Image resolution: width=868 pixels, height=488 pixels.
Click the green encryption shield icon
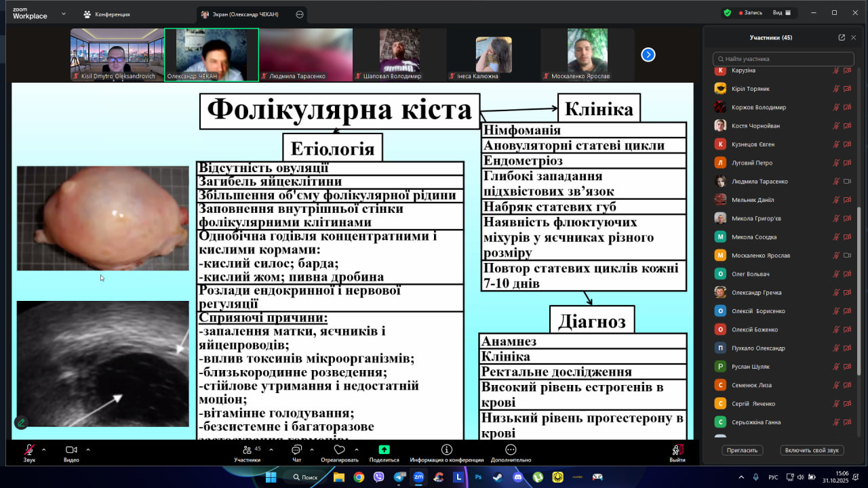coord(727,13)
